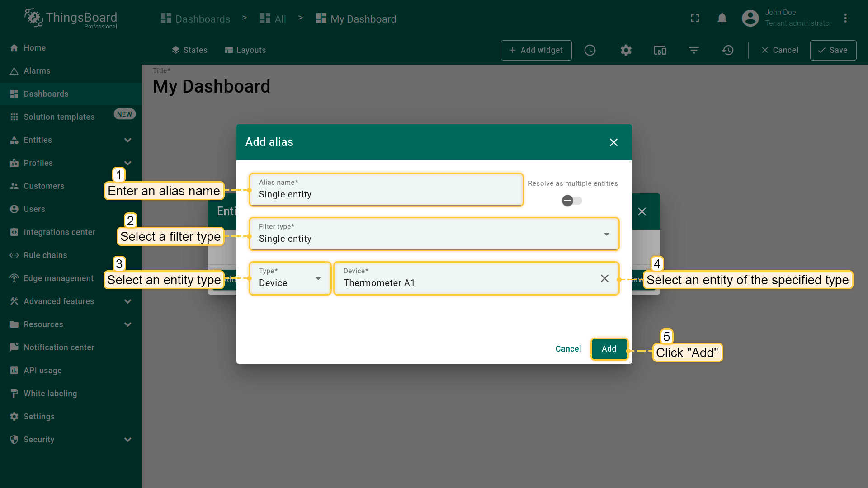The width and height of the screenshot is (868, 488).
Task: Close the Add alias dialog
Action: 613,142
